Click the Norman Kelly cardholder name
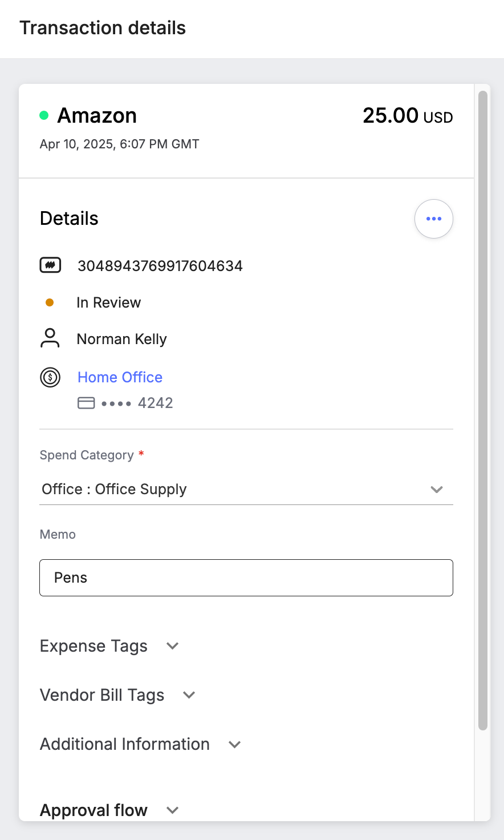Screen dimensions: 504x840 pyautogui.click(x=122, y=339)
